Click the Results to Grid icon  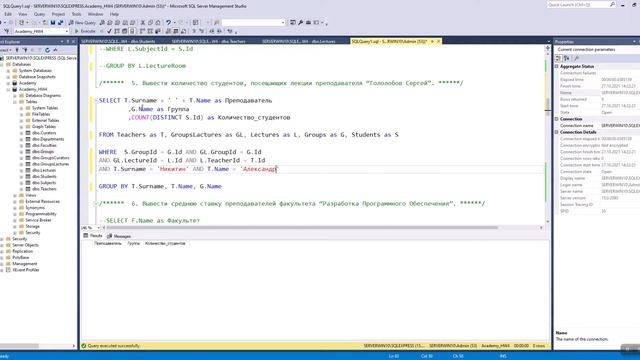[176, 31]
